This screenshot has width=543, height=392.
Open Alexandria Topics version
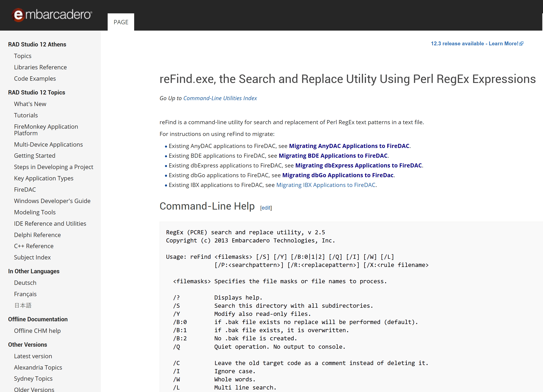(x=38, y=367)
